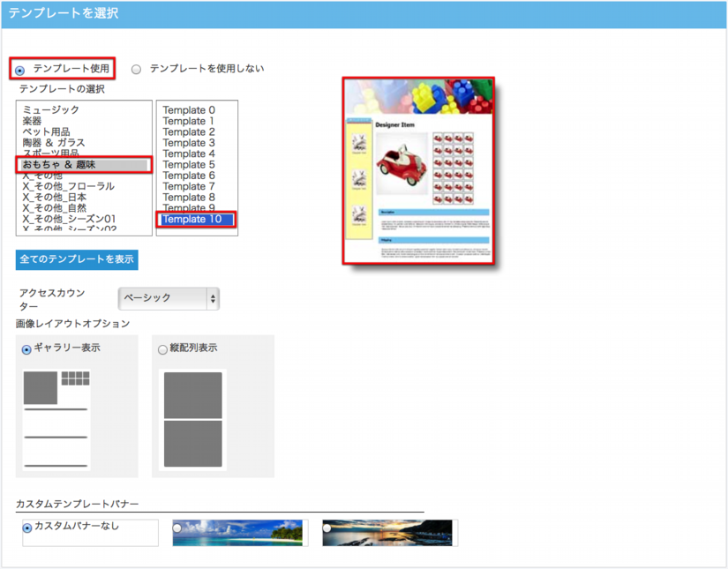
Task: Click the vertical layout preview icon
Action: pyautogui.click(x=192, y=420)
